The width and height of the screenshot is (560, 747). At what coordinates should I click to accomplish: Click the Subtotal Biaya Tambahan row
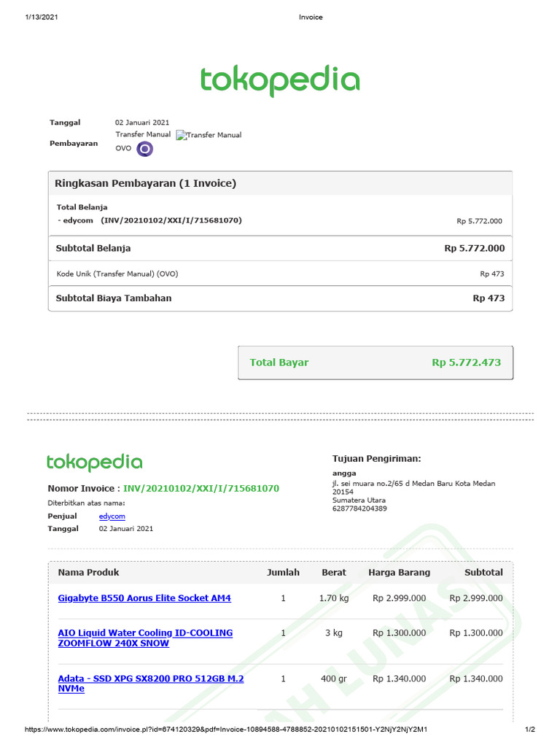[x=280, y=298]
